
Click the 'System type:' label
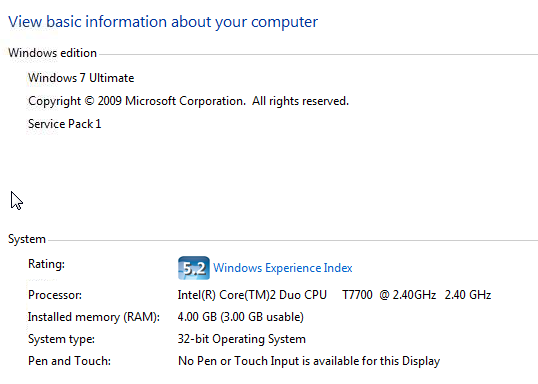point(61,339)
